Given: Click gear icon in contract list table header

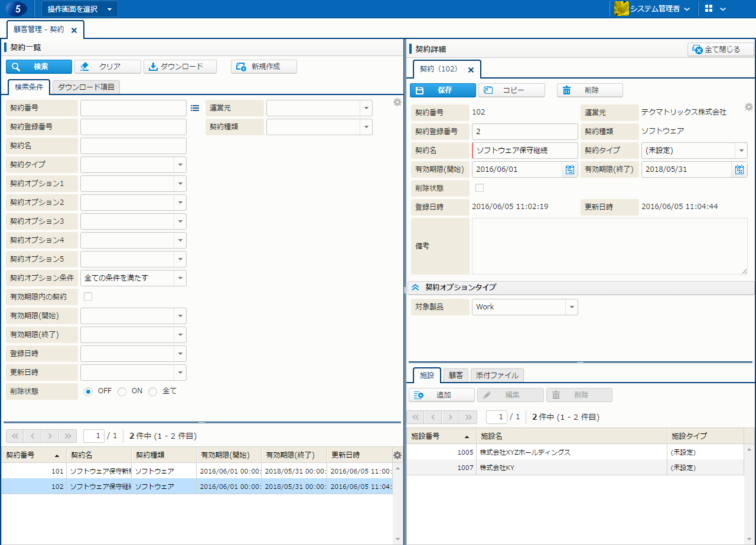Looking at the screenshot, I should [x=397, y=455].
